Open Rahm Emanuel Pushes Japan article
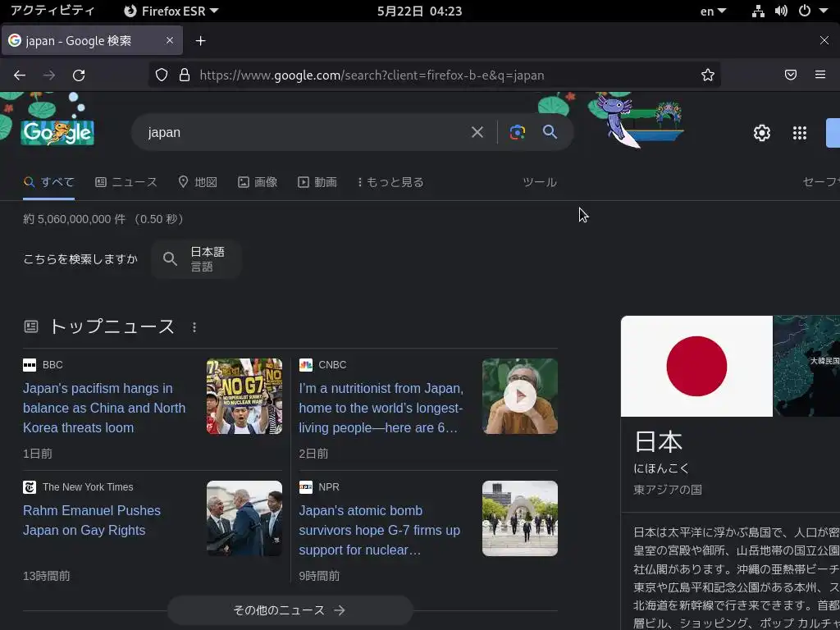The height and width of the screenshot is (630, 840). [x=92, y=520]
